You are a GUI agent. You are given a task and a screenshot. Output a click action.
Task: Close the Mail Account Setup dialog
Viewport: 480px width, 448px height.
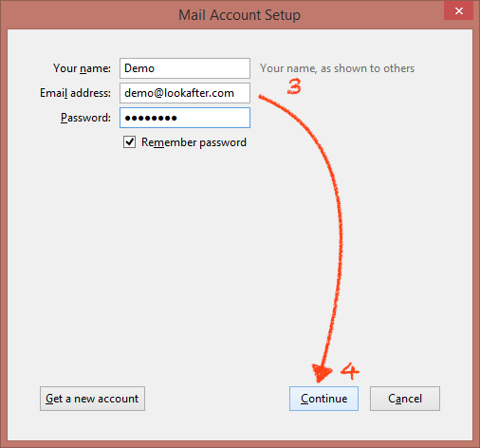[x=458, y=11]
